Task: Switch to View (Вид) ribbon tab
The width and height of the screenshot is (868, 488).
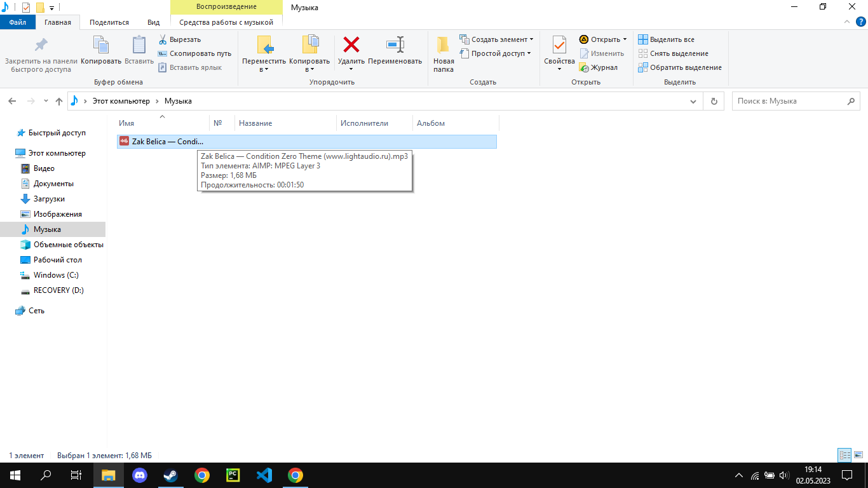Action: pos(154,22)
